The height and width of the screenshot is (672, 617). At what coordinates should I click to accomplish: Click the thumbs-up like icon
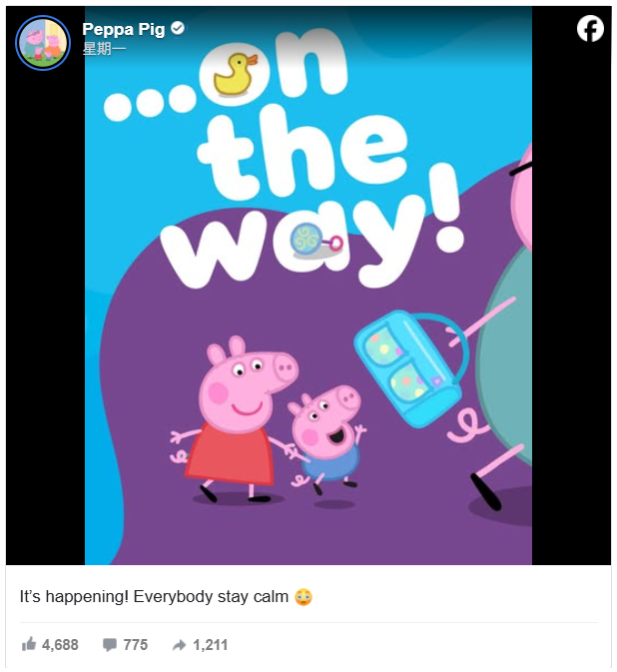coord(29,644)
